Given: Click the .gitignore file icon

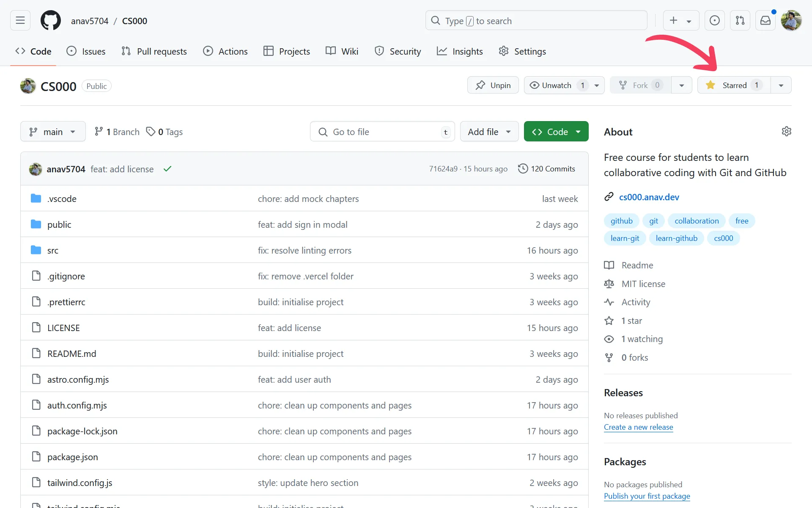Looking at the screenshot, I should (36, 276).
